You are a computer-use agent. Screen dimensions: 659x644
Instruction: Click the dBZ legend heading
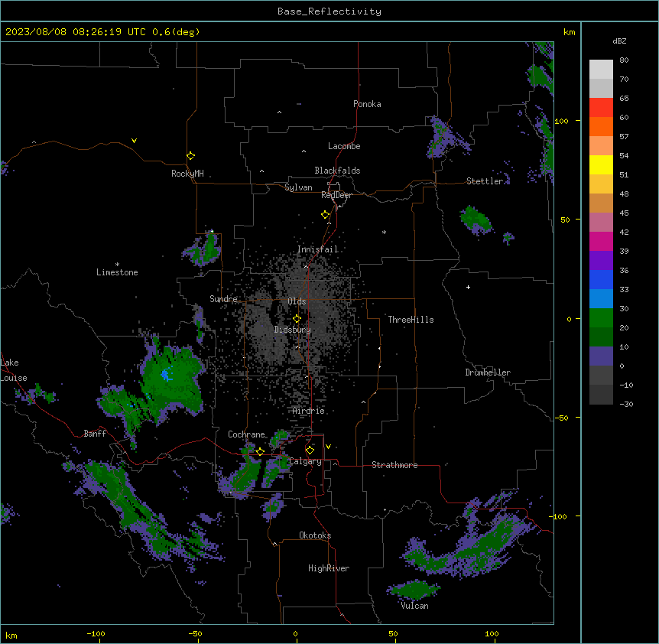[619, 41]
